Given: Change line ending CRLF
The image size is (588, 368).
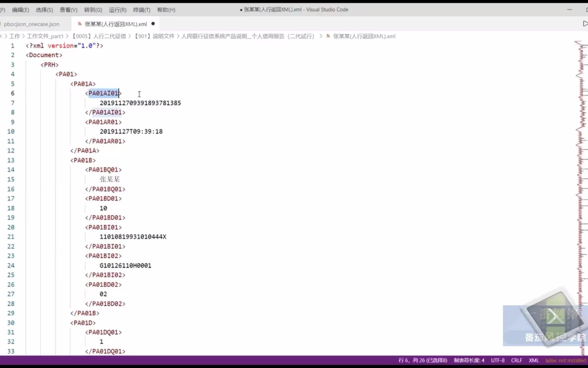Looking at the screenshot, I should pyautogui.click(x=517, y=360).
